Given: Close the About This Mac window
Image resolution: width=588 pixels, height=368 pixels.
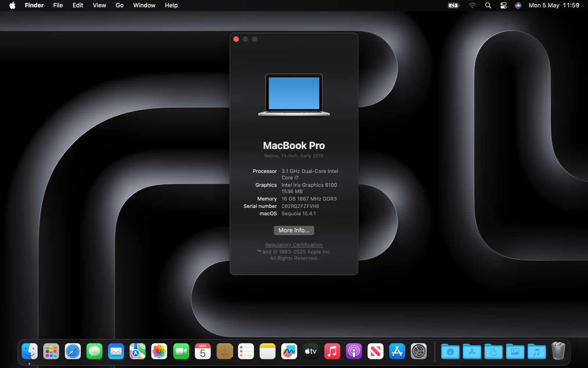Looking at the screenshot, I should tap(236, 39).
